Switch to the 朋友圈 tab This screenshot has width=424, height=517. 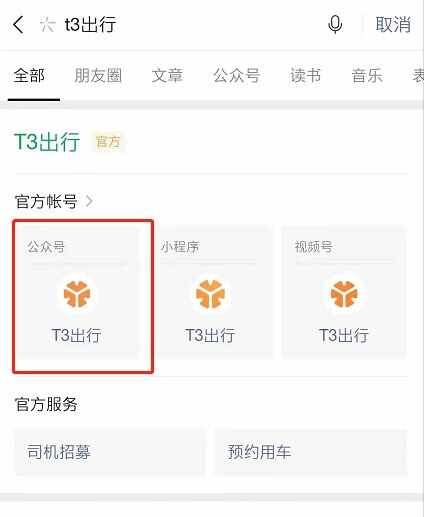click(x=98, y=75)
